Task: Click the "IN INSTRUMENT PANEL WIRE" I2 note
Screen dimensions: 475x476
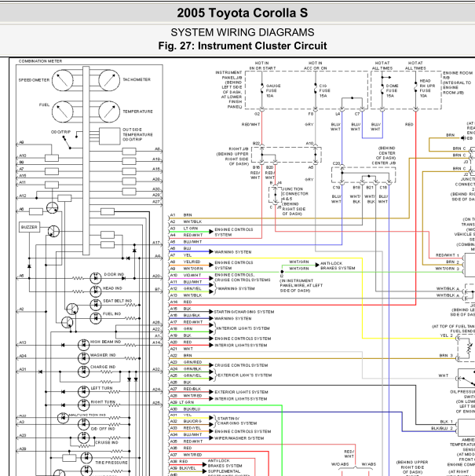Action: point(301,286)
